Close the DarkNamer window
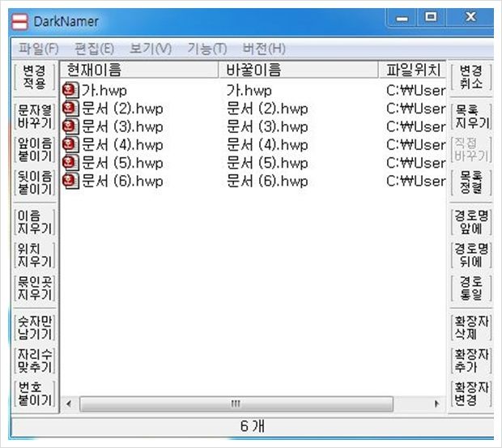 470,18
